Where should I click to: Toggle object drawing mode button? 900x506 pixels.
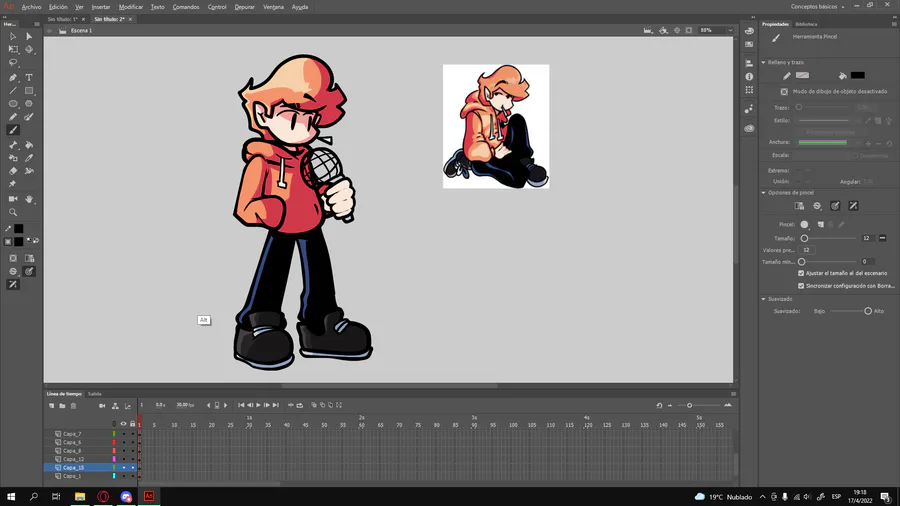(784, 91)
